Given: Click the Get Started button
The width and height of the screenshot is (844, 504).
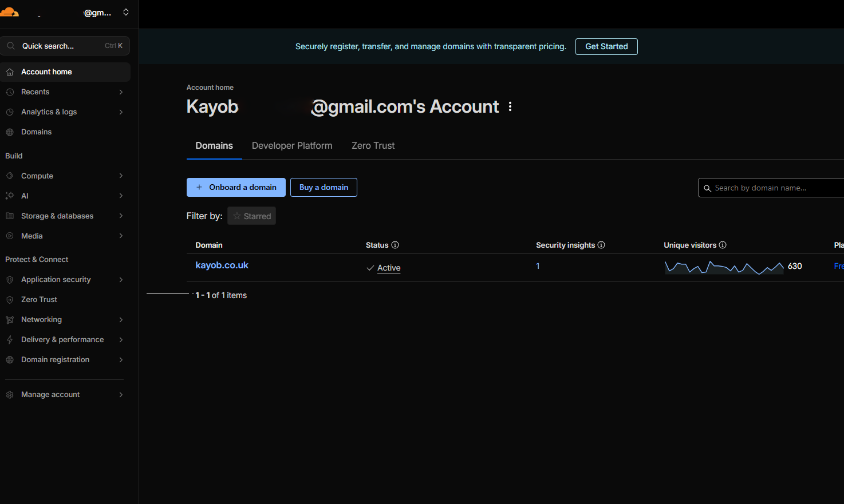Looking at the screenshot, I should (x=606, y=46).
